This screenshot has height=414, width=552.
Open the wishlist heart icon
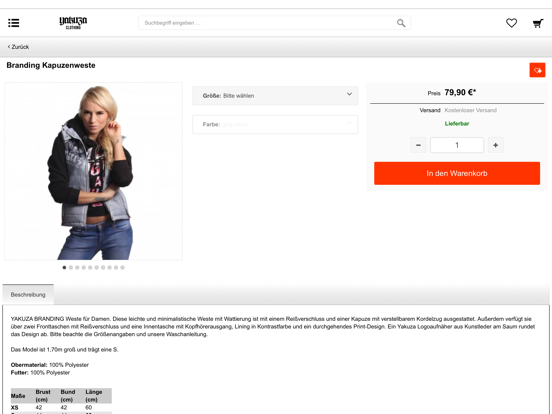pyautogui.click(x=511, y=23)
